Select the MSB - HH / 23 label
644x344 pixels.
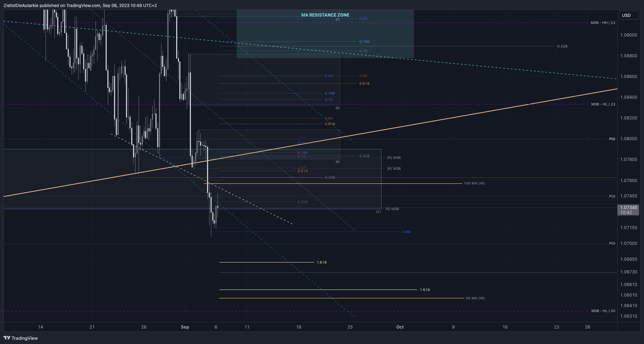pos(603,23)
